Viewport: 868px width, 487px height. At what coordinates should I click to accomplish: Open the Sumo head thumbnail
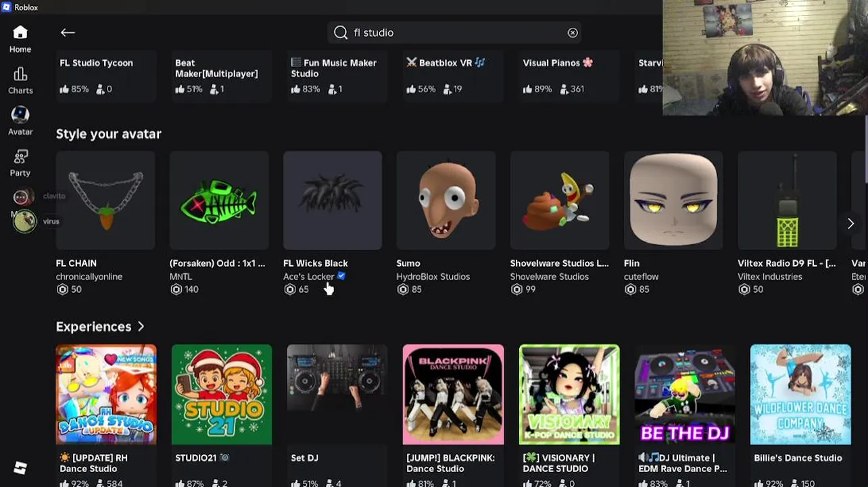[x=446, y=200]
